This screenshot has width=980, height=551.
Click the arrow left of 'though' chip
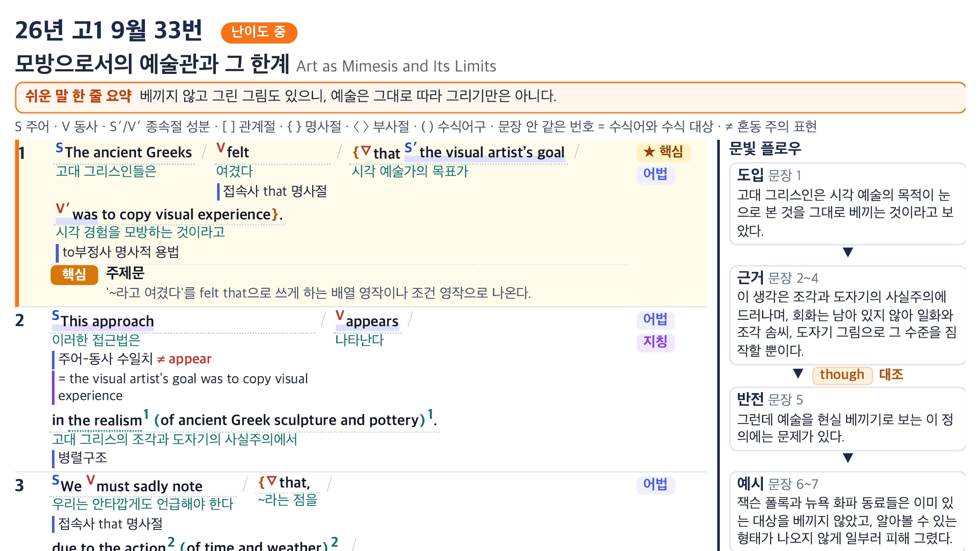tap(798, 374)
